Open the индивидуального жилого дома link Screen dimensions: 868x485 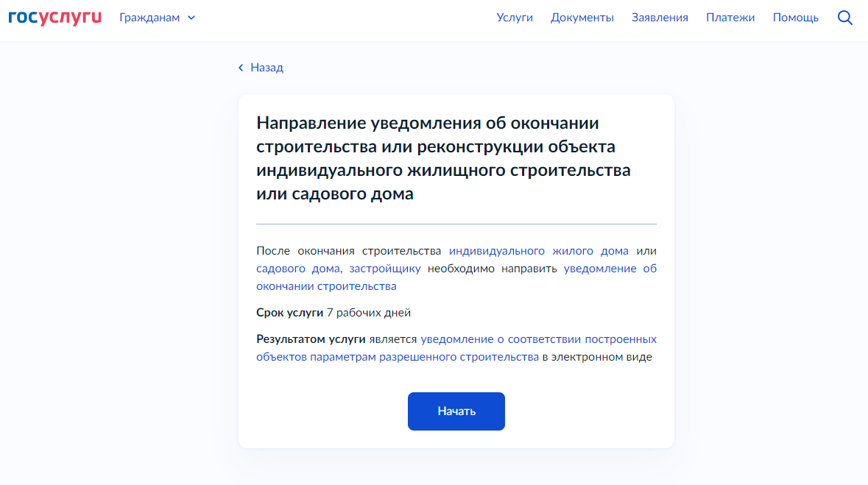coord(539,251)
